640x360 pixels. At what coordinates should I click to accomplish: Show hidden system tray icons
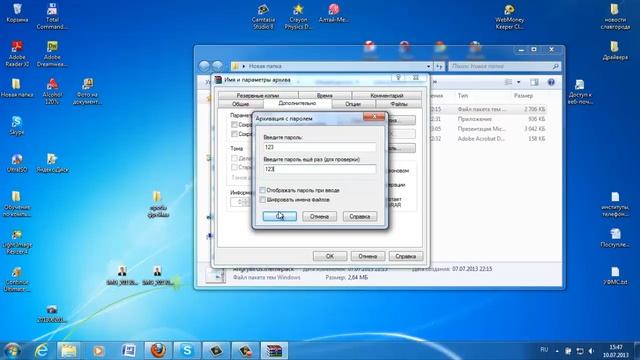click(x=557, y=351)
